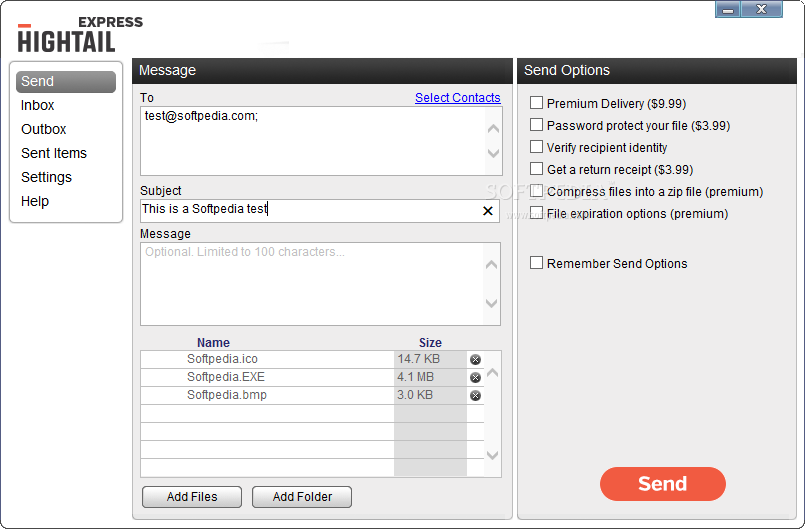Viewport: 805px width, 529px height.
Task: Select the Softpedia.EXE row
Action: [312, 377]
